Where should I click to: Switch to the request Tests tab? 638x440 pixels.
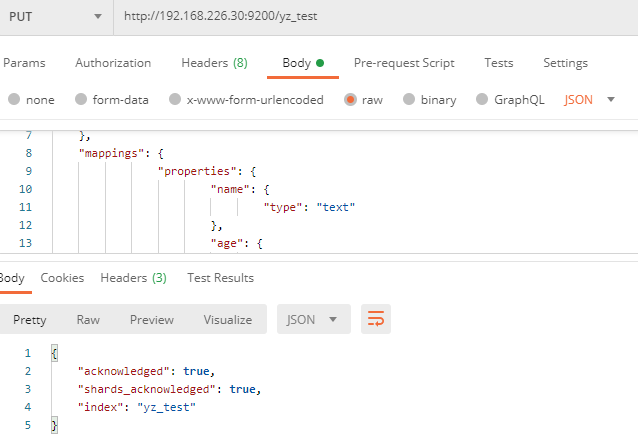(498, 63)
